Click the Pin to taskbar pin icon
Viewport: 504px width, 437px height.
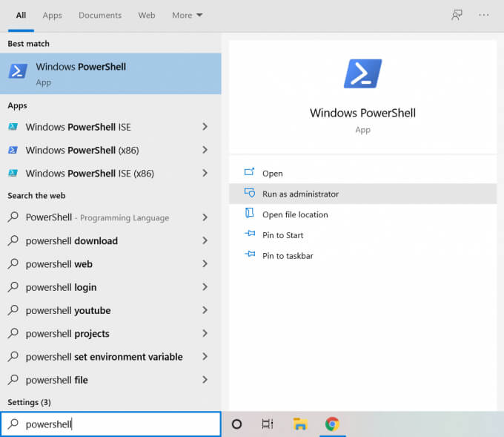[x=250, y=254]
